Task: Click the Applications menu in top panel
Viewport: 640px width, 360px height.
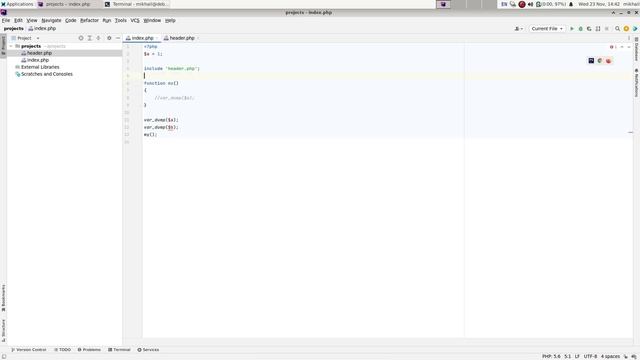Action: [x=17, y=4]
